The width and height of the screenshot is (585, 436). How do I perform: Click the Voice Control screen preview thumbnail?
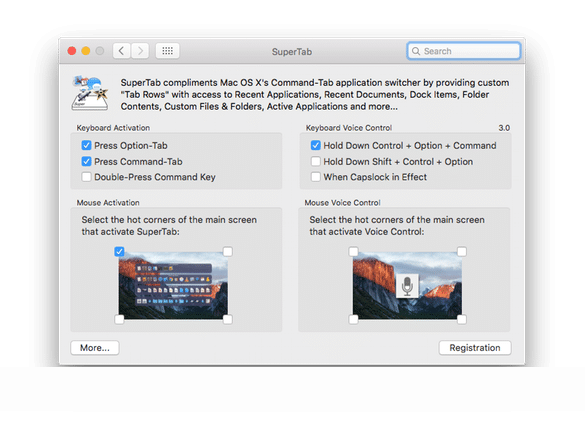[x=407, y=285]
